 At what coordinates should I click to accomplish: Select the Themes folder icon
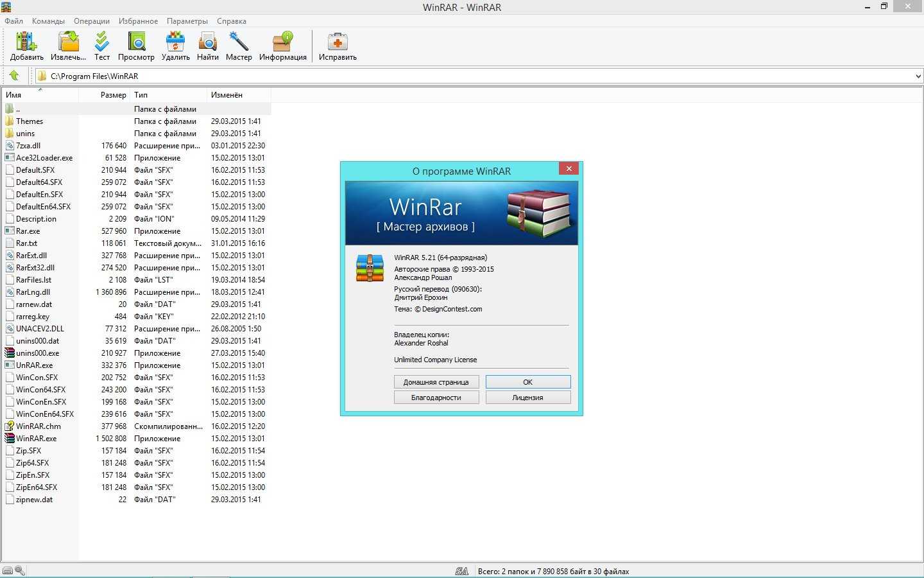[9, 121]
